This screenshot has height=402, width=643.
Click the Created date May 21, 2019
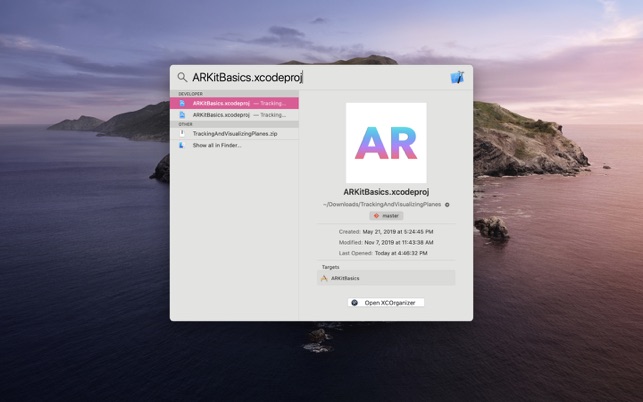click(398, 232)
